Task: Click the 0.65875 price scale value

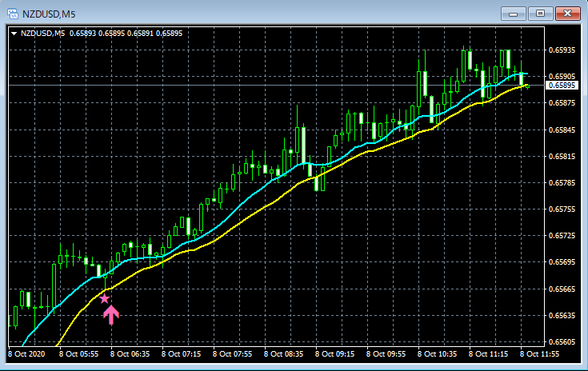Action: click(x=562, y=102)
